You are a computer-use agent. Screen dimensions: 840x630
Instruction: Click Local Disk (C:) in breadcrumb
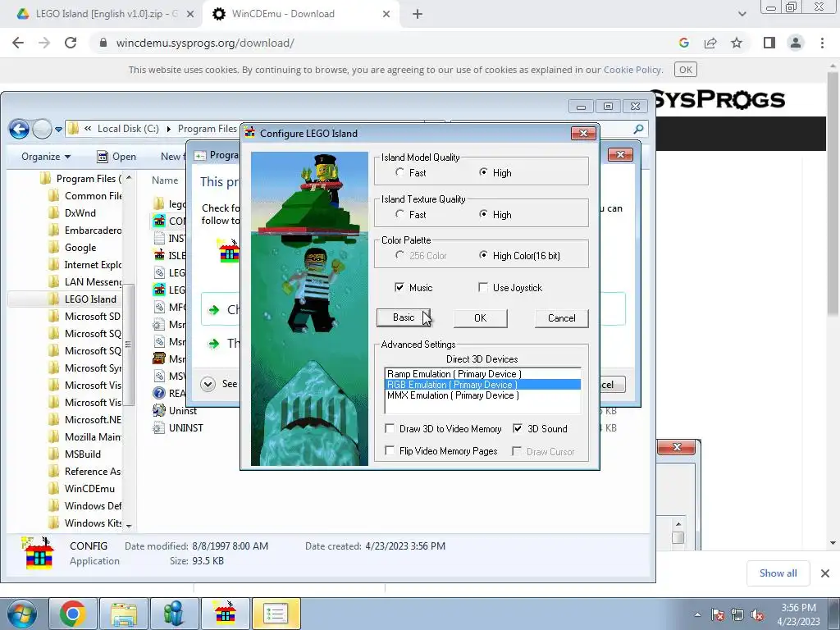(x=128, y=129)
